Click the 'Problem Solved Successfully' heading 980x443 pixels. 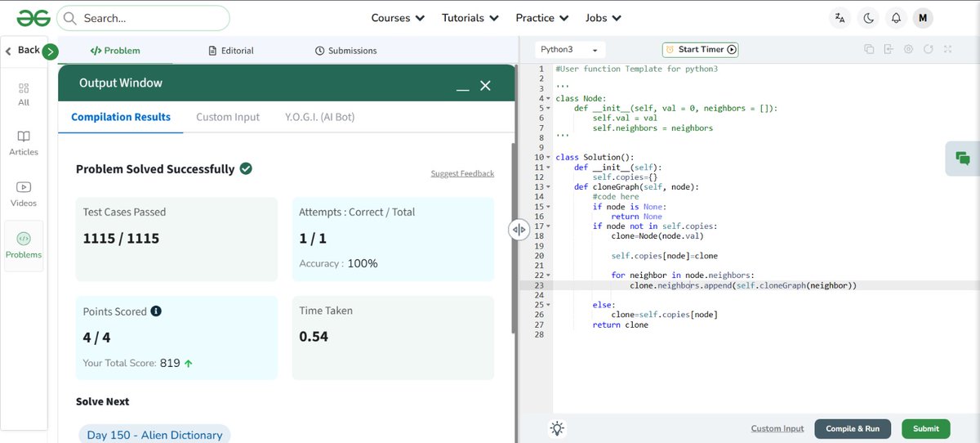point(155,169)
